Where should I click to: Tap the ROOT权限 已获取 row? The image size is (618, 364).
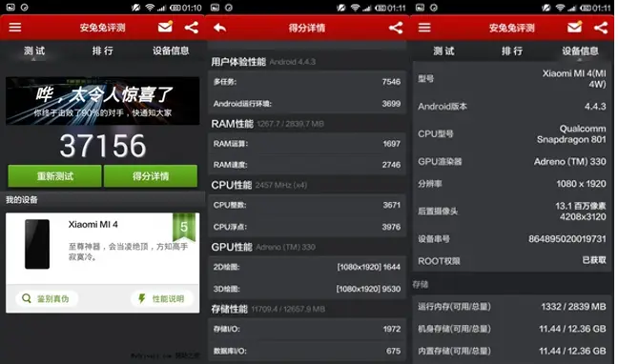click(x=511, y=260)
